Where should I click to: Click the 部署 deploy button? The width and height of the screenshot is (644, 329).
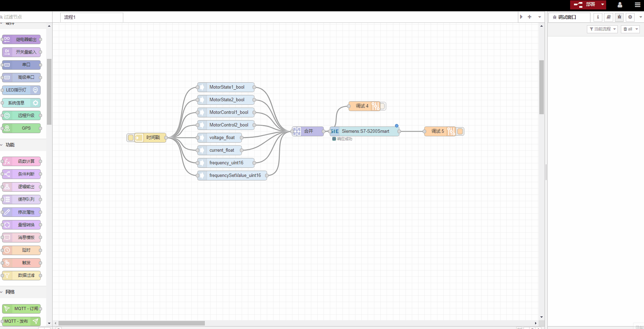(x=584, y=5)
